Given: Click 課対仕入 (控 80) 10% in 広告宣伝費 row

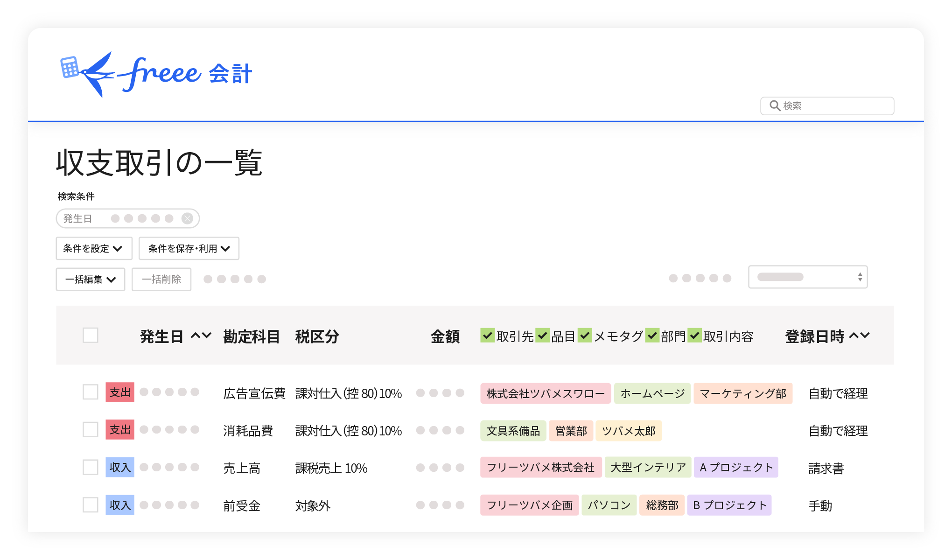Looking at the screenshot, I should [349, 393].
